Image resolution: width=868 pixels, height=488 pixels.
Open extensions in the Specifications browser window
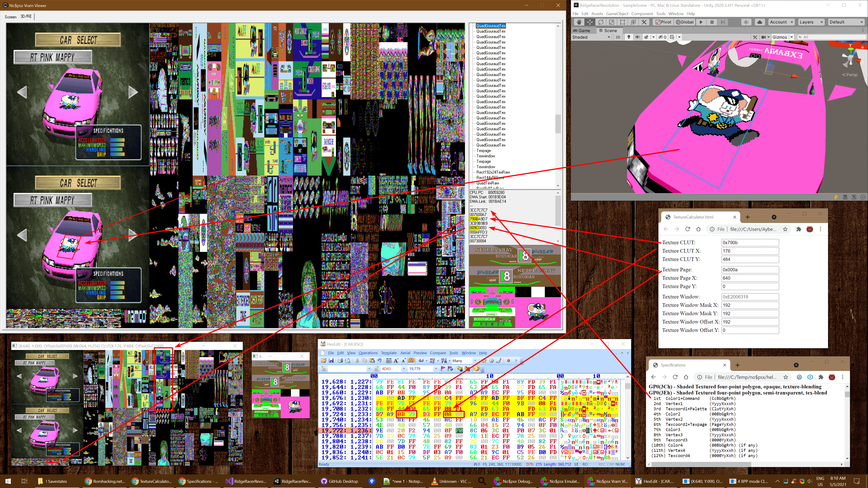[x=821, y=377]
